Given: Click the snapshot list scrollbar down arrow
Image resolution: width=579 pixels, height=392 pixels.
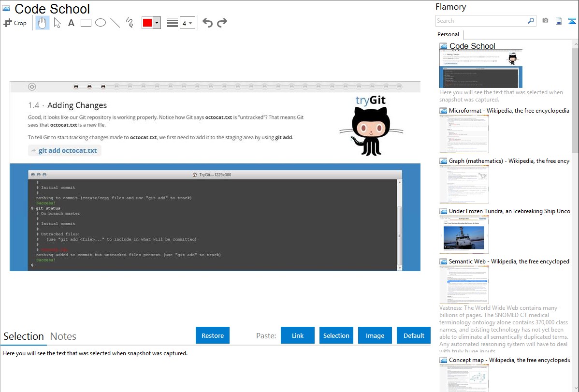Looking at the screenshot, I should [575, 388].
